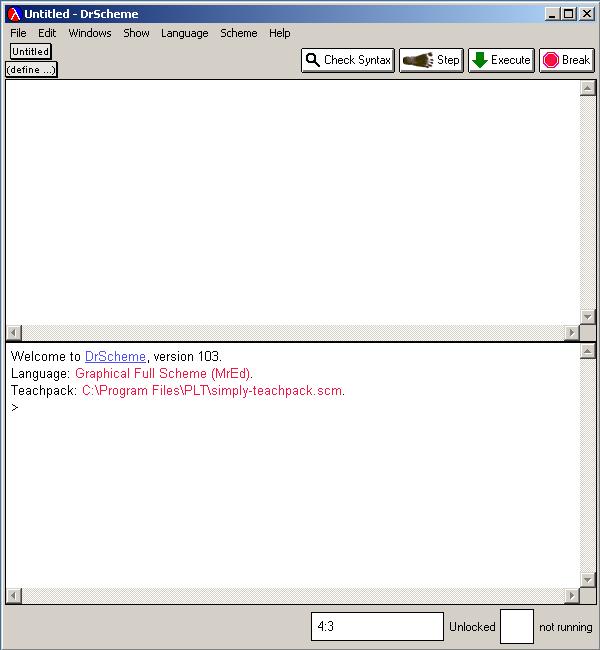Viewport: 600px width, 650px height.
Task: Click the "Graphical Full Scheme (MrEd)" language text
Action: click(164, 374)
